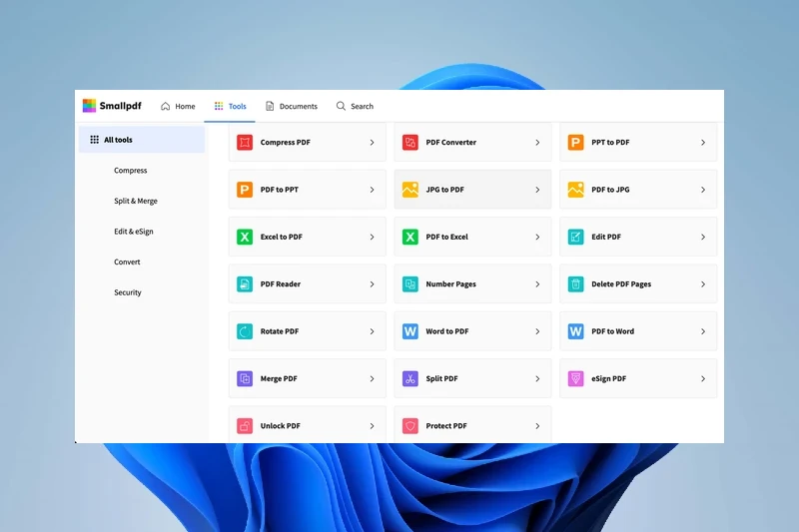This screenshot has width=799, height=532.
Task: Select the Rotate PDF icon
Action: point(245,331)
